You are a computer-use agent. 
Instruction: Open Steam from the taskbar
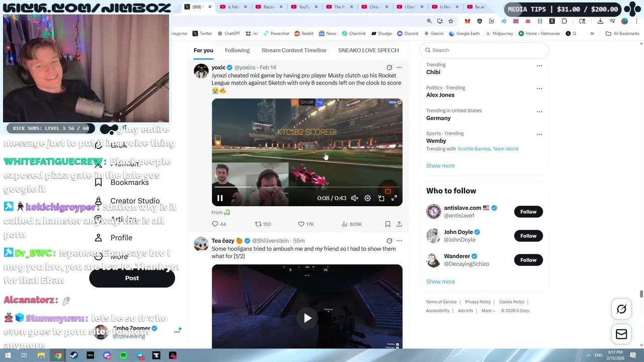pos(74,355)
